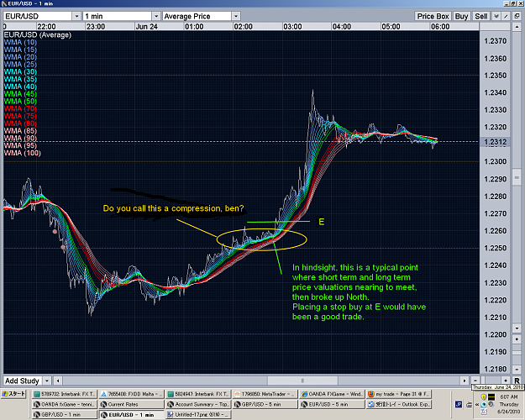525x420 pixels.
Task: Click the taskbar clock showing 6:07 AM
Action: pyautogui.click(x=509, y=396)
